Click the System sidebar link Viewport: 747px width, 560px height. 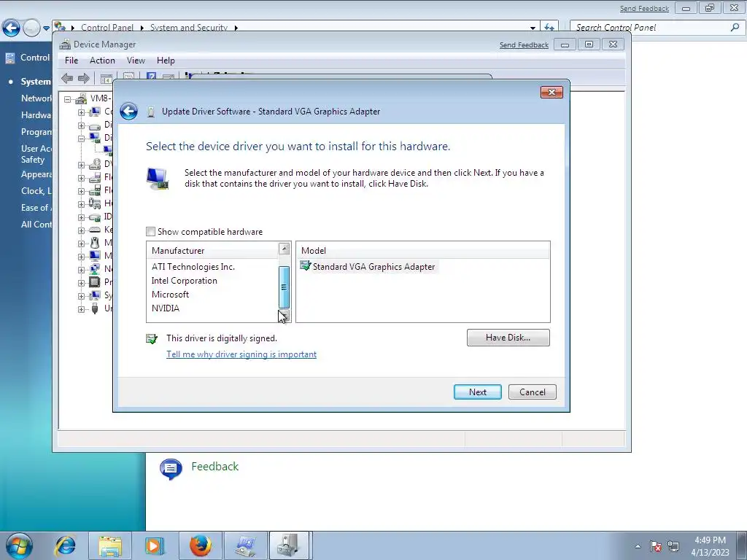pyautogui.click(x=36, y=82)
